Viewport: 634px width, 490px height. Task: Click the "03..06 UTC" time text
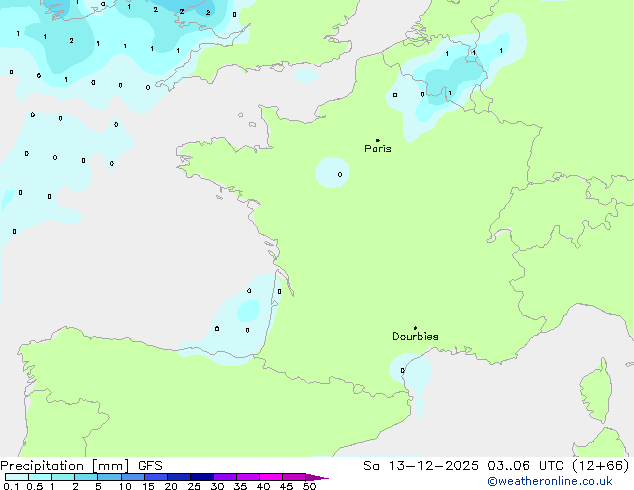tap(525, 466)
